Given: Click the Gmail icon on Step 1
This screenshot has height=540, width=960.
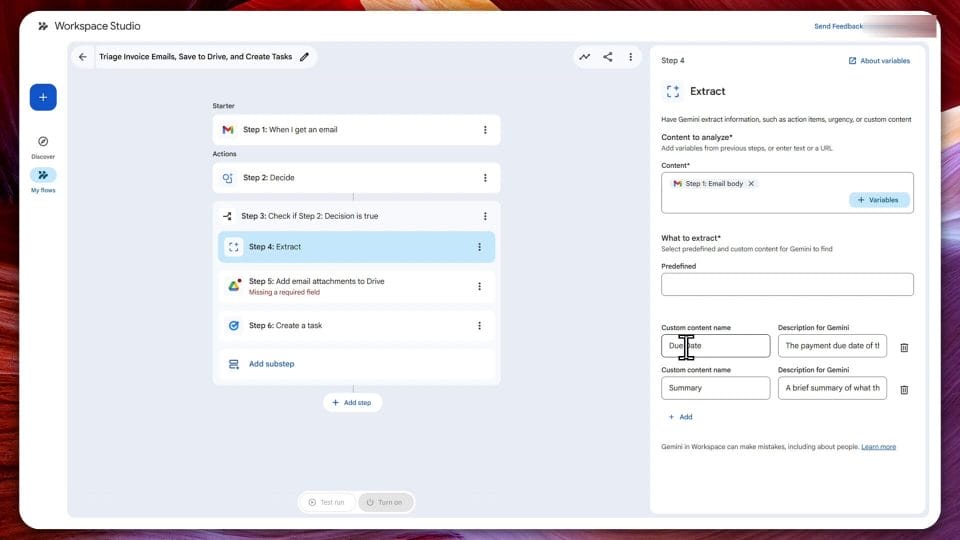Looking at the screenshot, I should point(228,130).
